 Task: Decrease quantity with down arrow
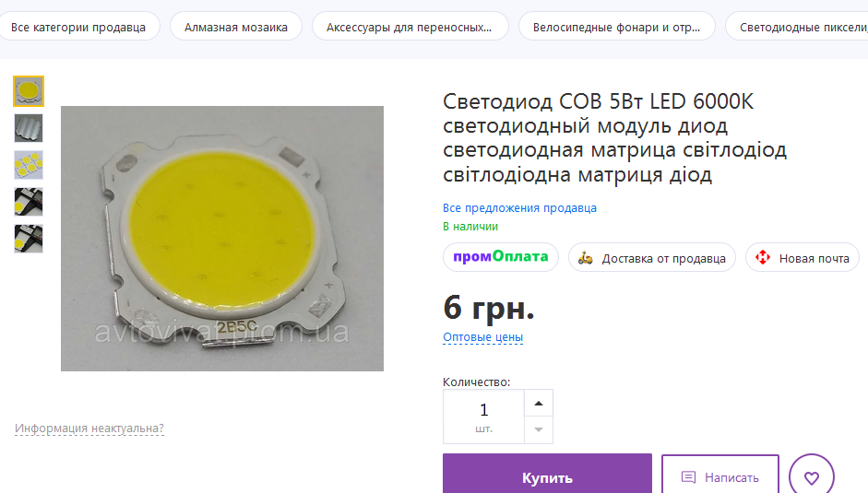539,430
